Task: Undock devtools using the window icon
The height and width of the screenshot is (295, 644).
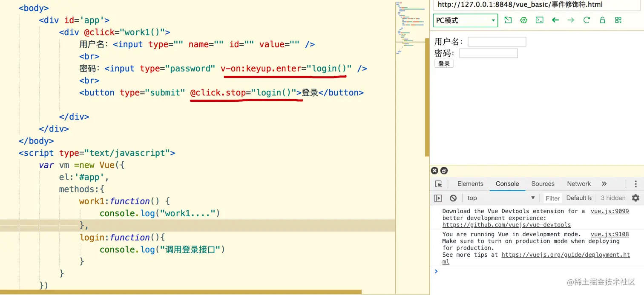Action: click(x=444, y=171)
